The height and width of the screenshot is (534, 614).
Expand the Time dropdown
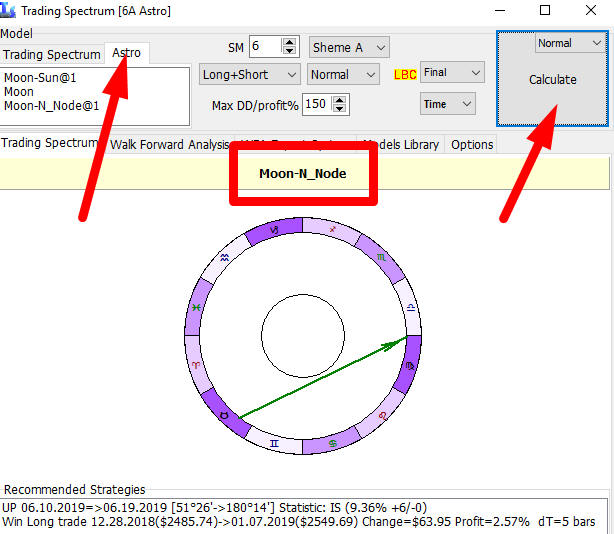click(447, 104)
